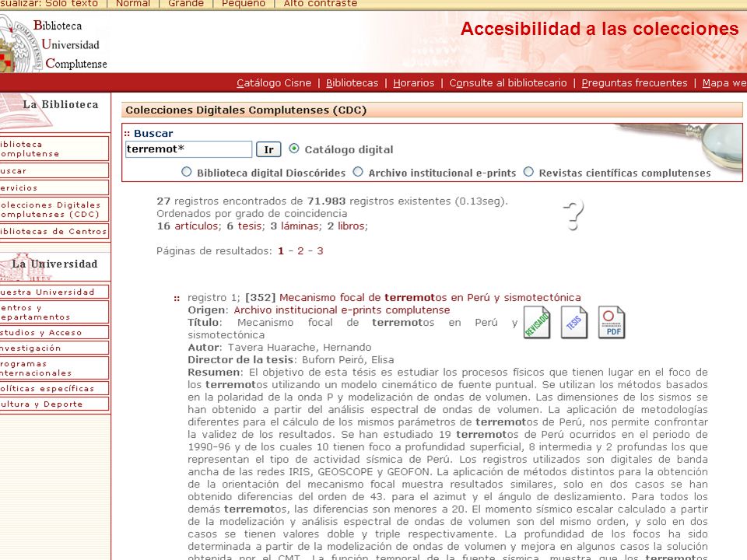Click author name Tavera Huarache, Hernando
Viewport: 747px width, 560px height.
click(x=299, y=347)
